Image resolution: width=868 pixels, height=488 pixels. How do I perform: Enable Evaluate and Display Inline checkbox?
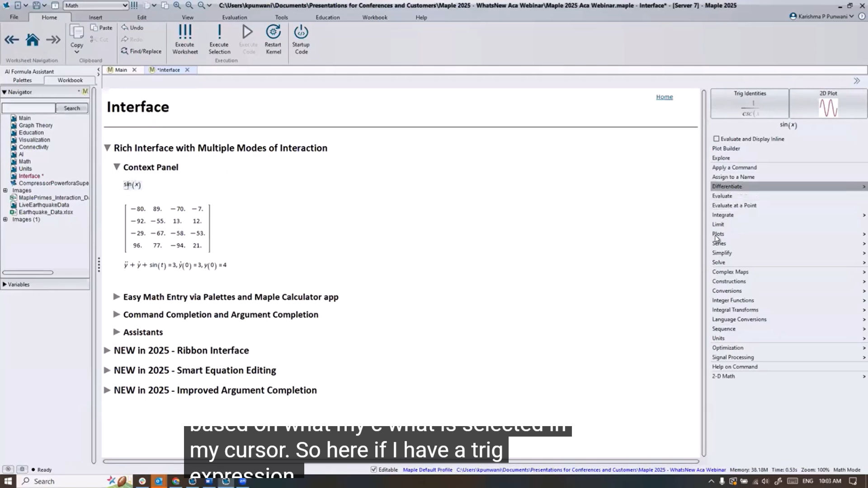[717, 139]
